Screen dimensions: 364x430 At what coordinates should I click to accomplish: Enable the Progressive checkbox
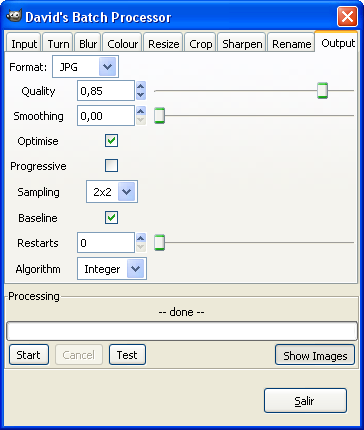[111, 165]
